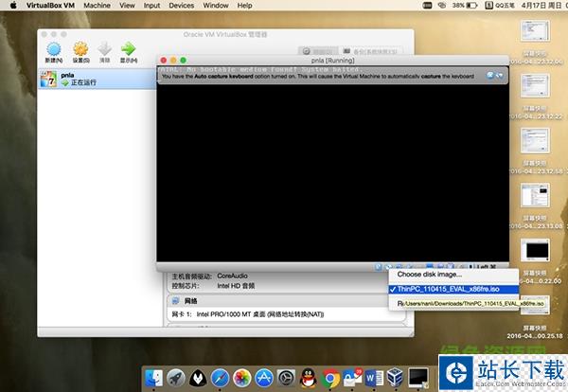The image size is (568, 392).
Task: Click the New (新建) VM toolbar icon
Action: point(54,48)
